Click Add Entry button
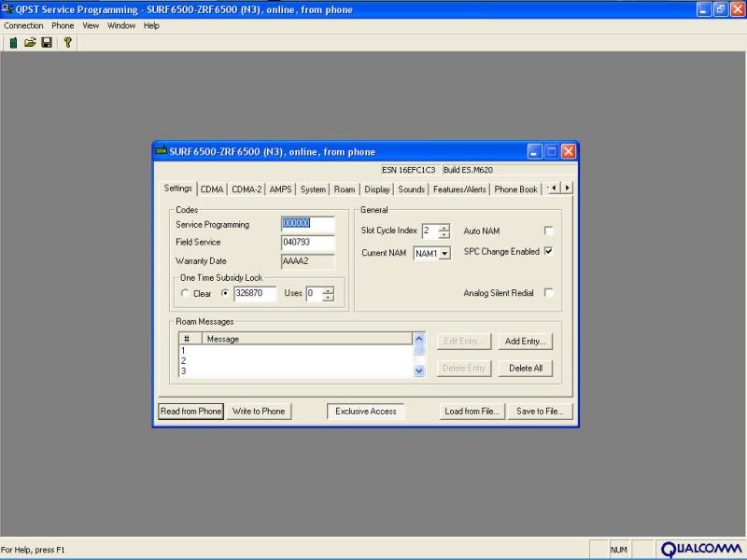Screen dimensions: 747x560 click(525, 342)
